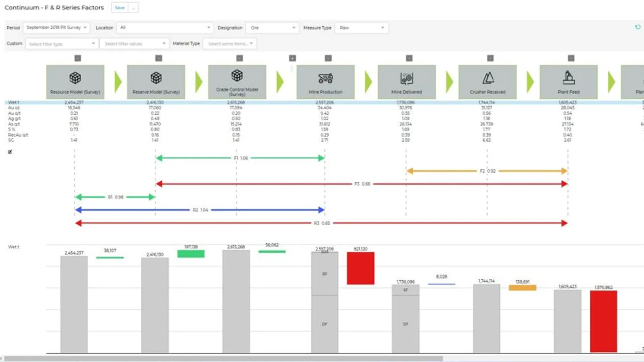The width and height of the screenshot is (644, 362).
Task: Click the Reserve Model (Survey) cube icon
Action: pyautogui.click(x=156, y=78)
